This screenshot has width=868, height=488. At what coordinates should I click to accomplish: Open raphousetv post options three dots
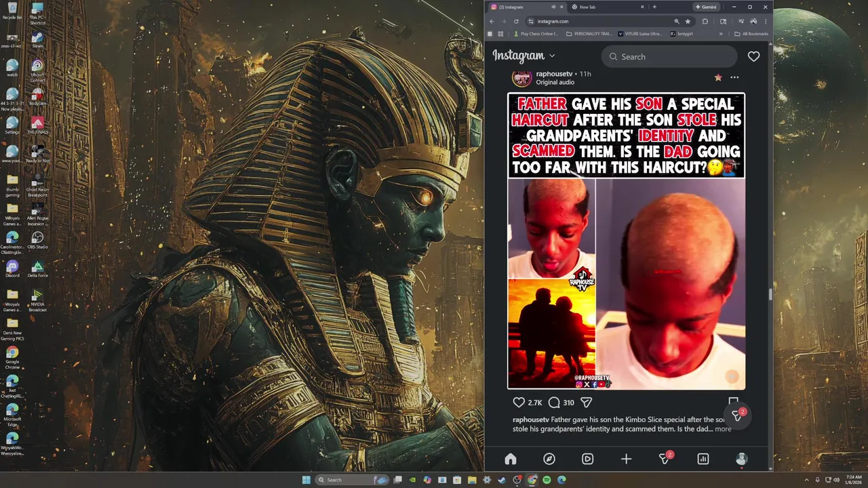[734, 77]
